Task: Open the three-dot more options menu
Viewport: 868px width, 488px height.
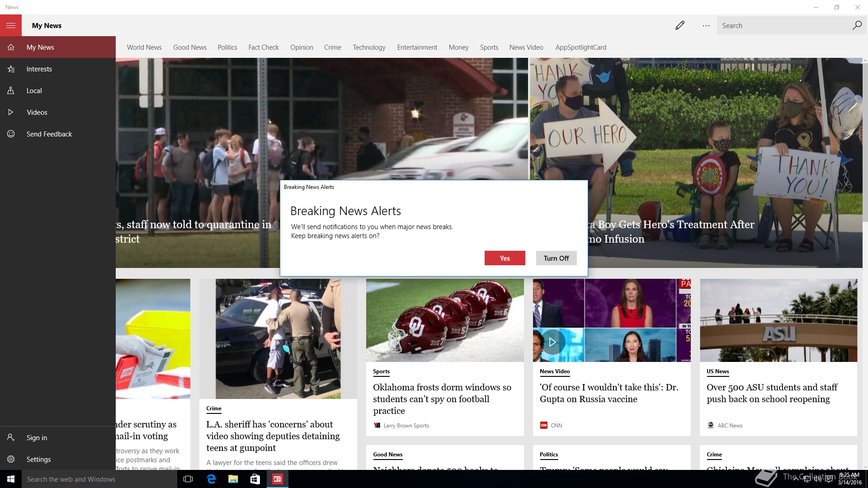Action: [x=706, y=26]
